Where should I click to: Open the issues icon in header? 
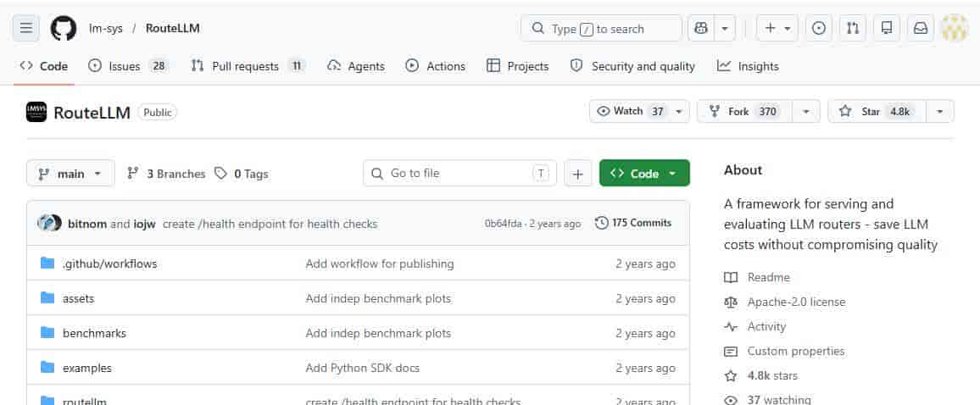point(818,28)
